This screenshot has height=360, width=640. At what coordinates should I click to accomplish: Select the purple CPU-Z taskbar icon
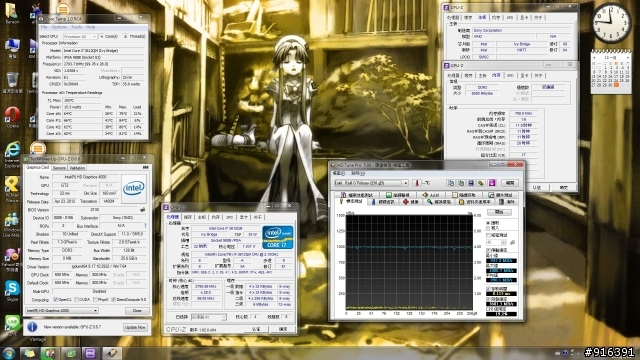(91, 353)
